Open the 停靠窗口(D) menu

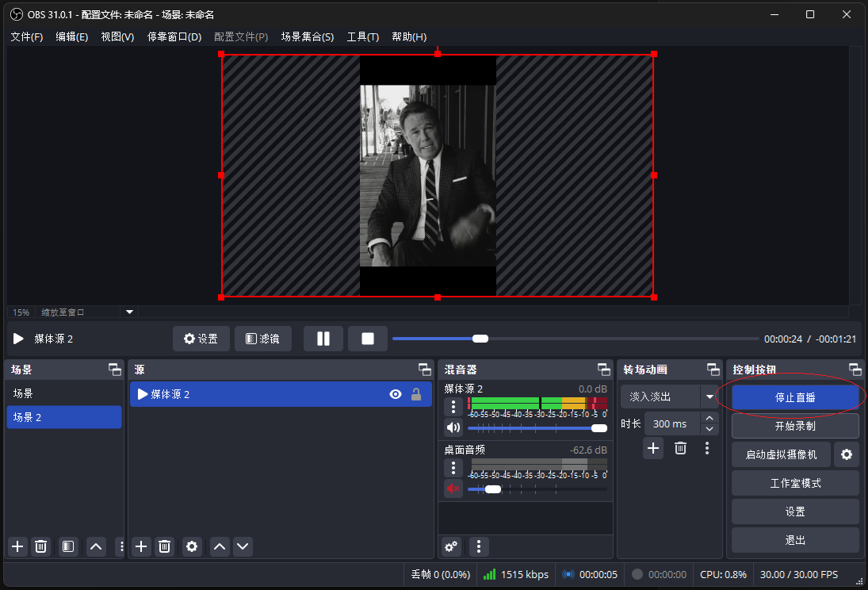174,37
